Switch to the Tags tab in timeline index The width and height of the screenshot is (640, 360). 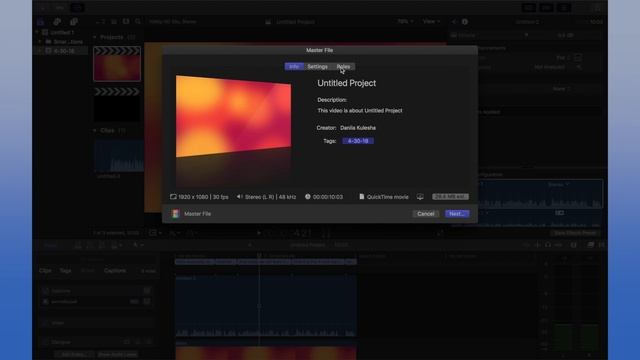[x=65, y=271]
